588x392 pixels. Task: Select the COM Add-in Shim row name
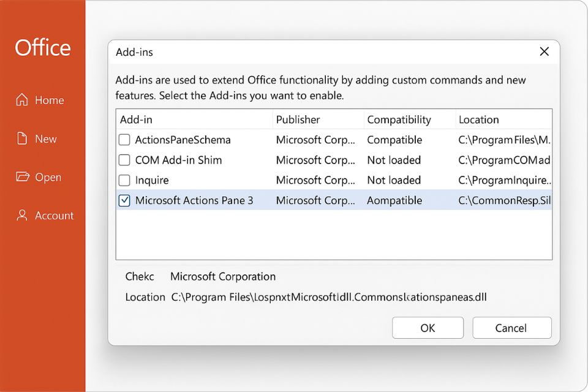pos(178,160)
